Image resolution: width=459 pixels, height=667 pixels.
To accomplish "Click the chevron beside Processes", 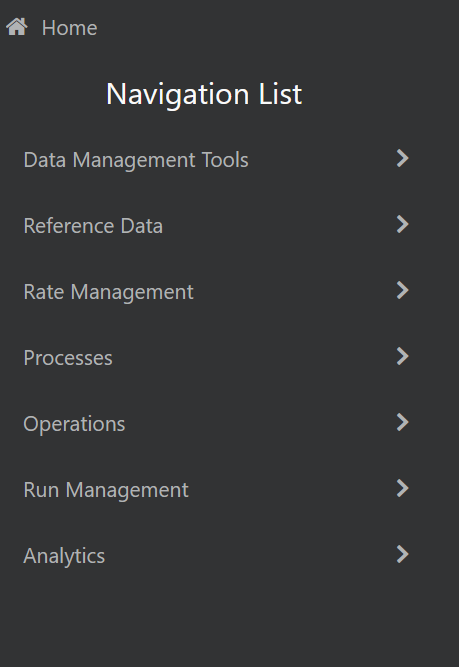I will coord(402,356).
